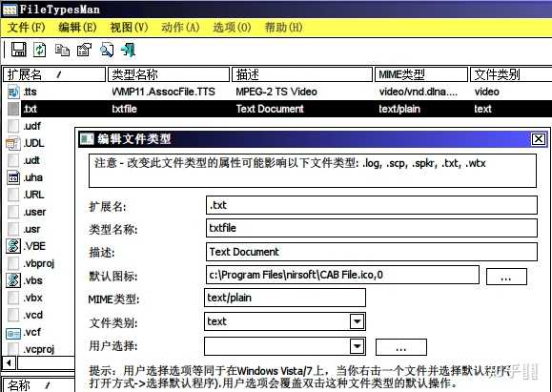Sort by 扩展名 column header

coord(54,74)
